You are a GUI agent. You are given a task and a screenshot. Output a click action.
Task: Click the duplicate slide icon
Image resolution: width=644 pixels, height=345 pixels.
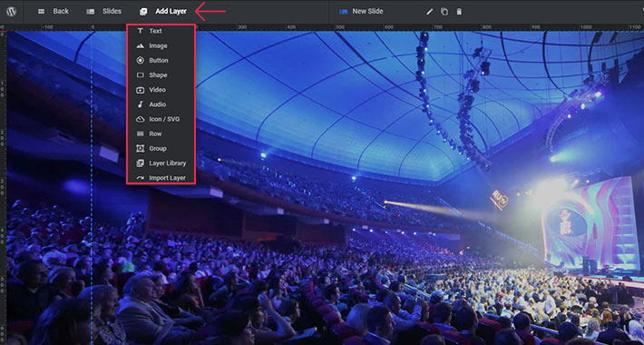pyautogui.click(x=444, y=12)
